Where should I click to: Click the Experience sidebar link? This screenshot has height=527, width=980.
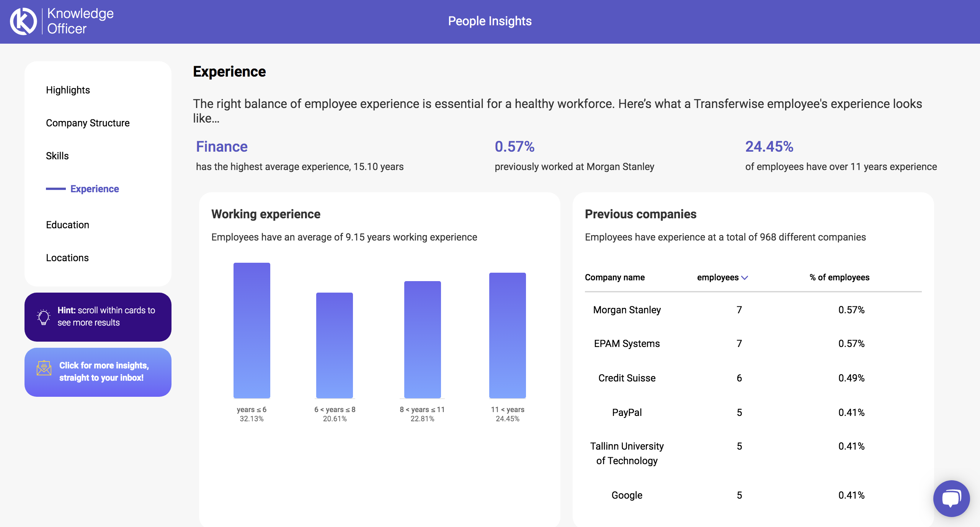[x=94, y=188]
